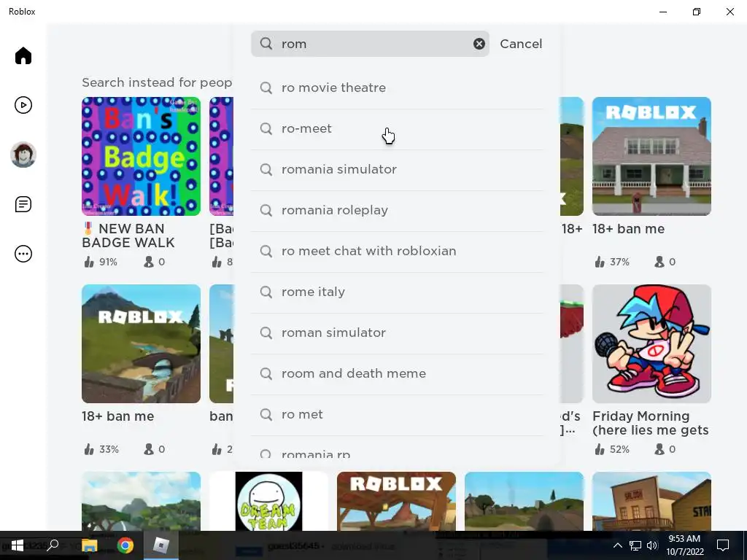Open the More ellipsis icon in the sidebar
Screen dimensions: 747x560
click(23, 254)
